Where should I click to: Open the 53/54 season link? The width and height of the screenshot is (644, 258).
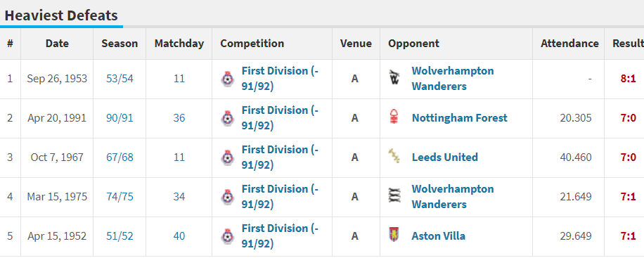(x=120, y=79)
